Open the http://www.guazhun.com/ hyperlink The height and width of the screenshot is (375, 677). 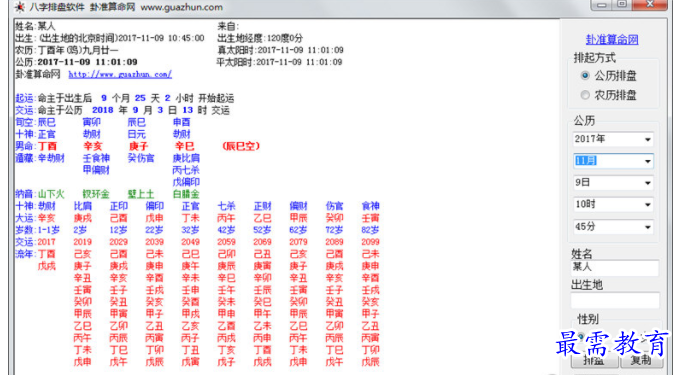pos(120,74)
